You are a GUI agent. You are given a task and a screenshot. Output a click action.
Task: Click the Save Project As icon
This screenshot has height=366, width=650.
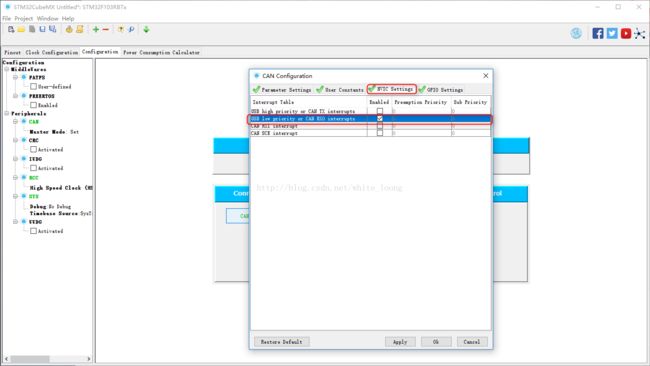coord(53,29)
